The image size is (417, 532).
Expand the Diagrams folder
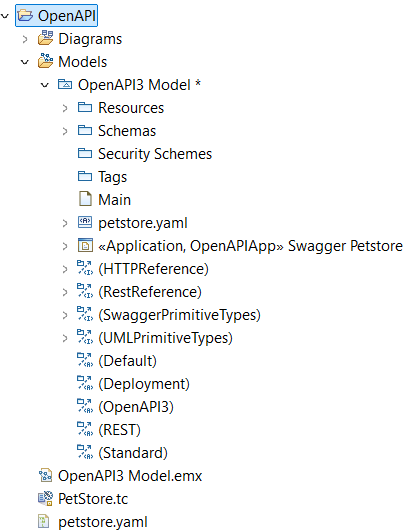(x=24, y=39)
